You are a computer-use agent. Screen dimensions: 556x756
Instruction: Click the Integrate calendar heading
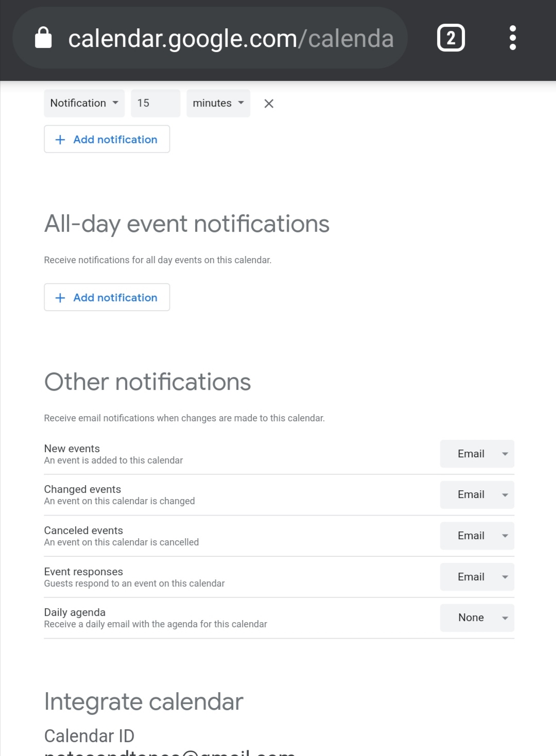click(144, 701)
